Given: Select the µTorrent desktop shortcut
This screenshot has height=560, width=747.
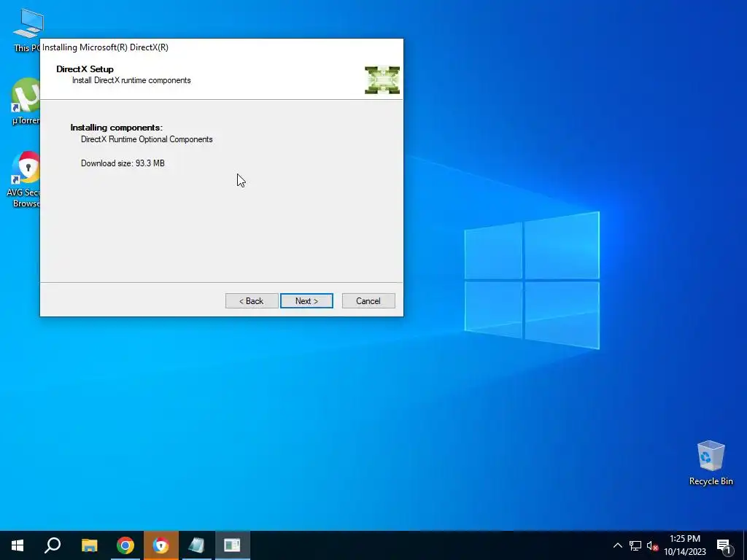Looking at the screenshot, I should point(26,101).
